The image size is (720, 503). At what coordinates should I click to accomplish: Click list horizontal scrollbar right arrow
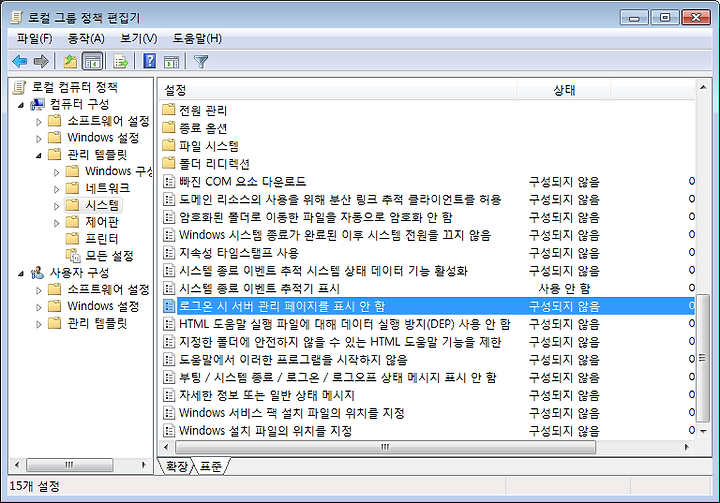pyautogui.click(x=687, y=447)
